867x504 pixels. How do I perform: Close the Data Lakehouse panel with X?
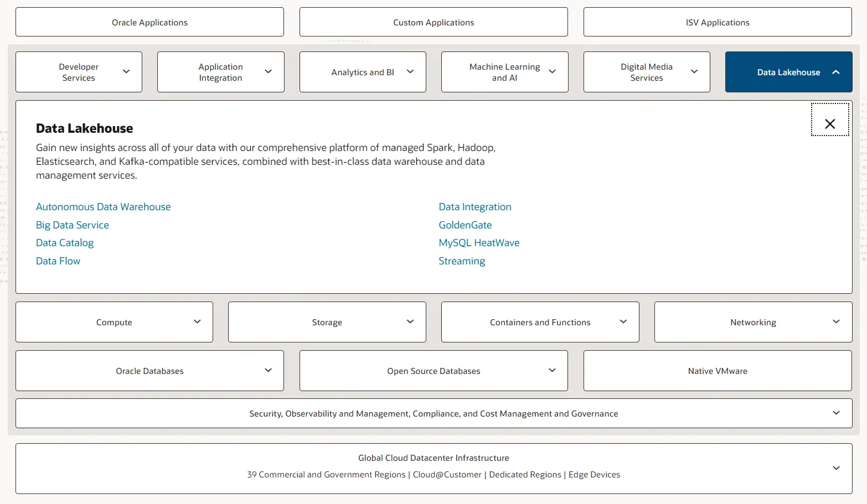pos(830,119)
